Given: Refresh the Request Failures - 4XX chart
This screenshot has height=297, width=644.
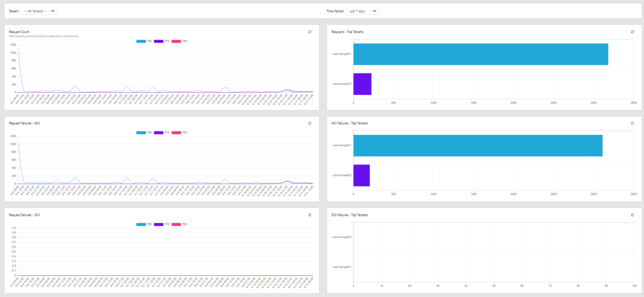Looking at the screenshot, I should [310, 123].
